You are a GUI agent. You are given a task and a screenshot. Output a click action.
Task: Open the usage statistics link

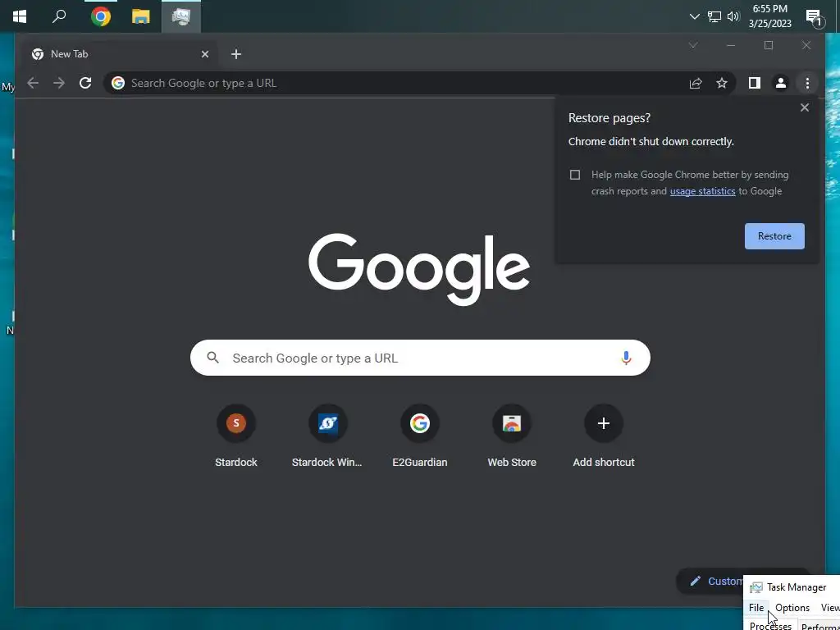click(x=702, y=191)
